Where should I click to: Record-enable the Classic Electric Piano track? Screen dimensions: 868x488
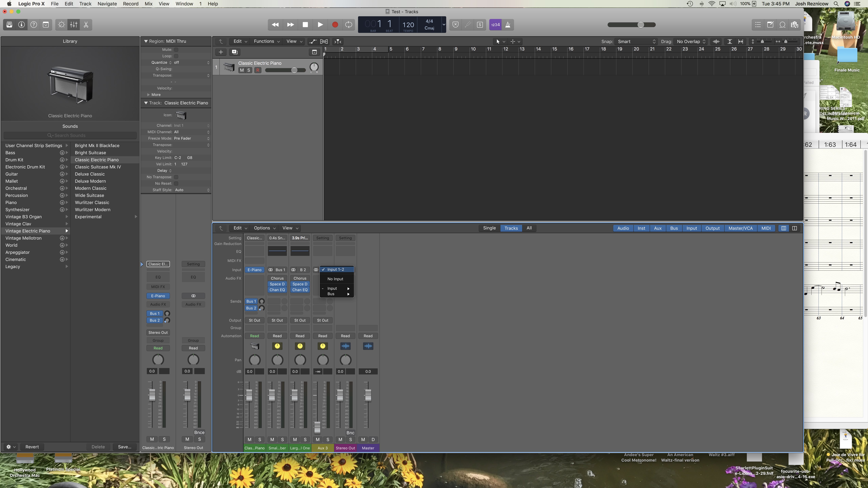coord(258,70)
